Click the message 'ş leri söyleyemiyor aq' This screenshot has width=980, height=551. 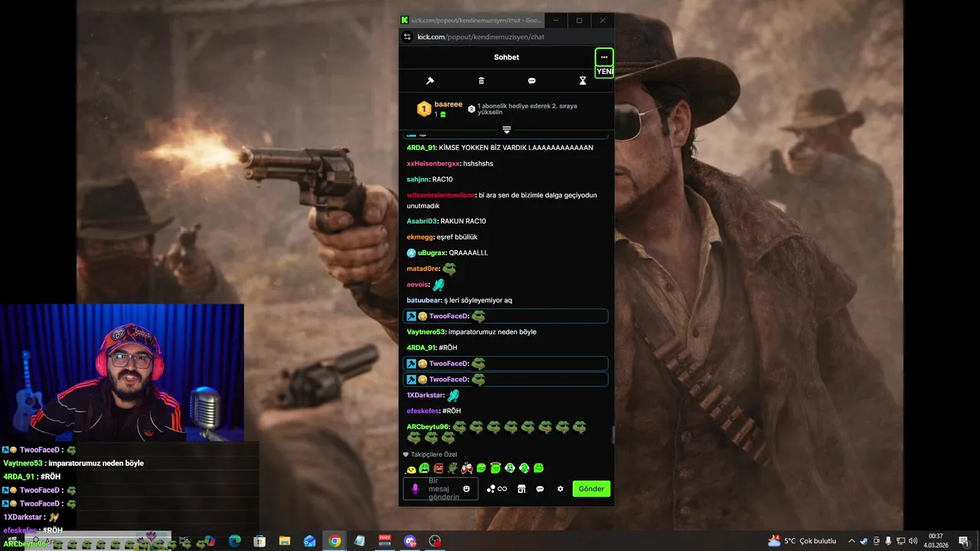[x=478, y=300]
